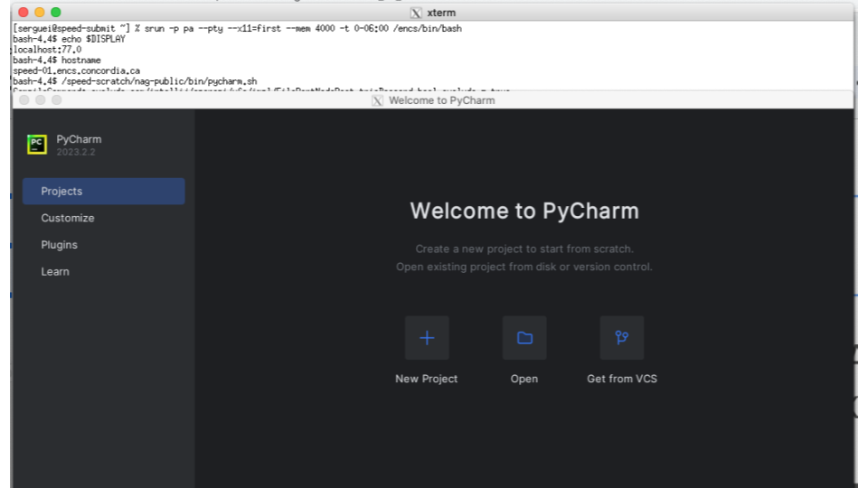Click the Get from VCS text label
Viewport: 868px width, 488px height.
622,379
